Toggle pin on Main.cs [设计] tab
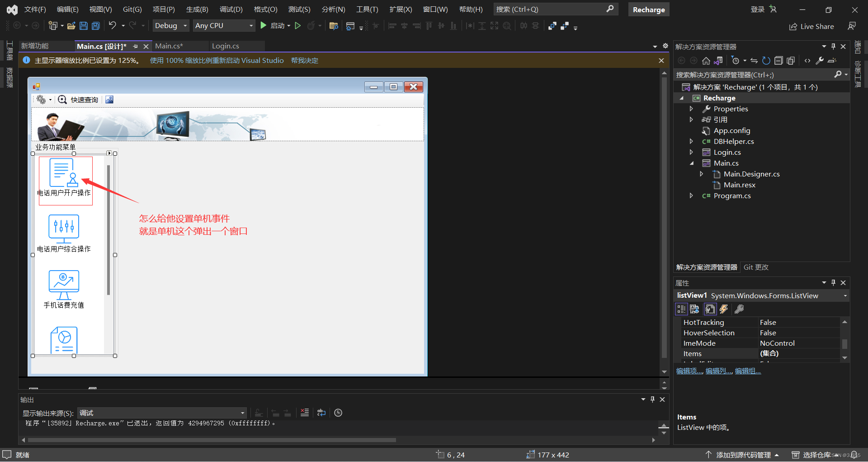Screen dimensions: 868x462 pyautogui.click(x=135, y=46)
